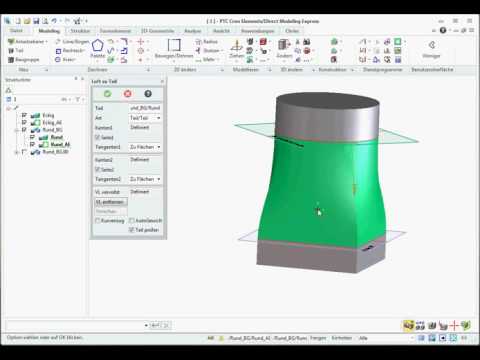Click Definiert next to Kontur2
The image size is (480, 360).
coord(140,159)
